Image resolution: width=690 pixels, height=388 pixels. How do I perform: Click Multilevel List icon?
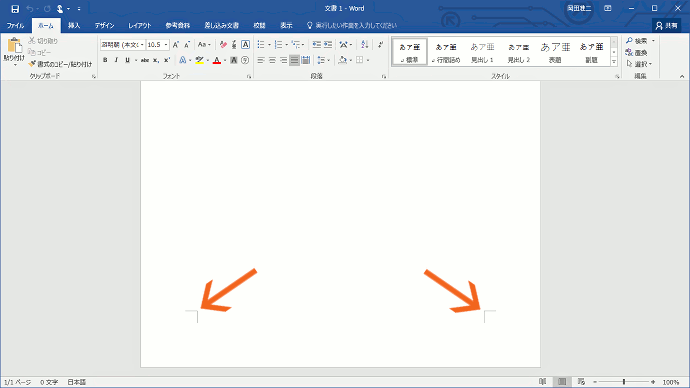(296, 45)
